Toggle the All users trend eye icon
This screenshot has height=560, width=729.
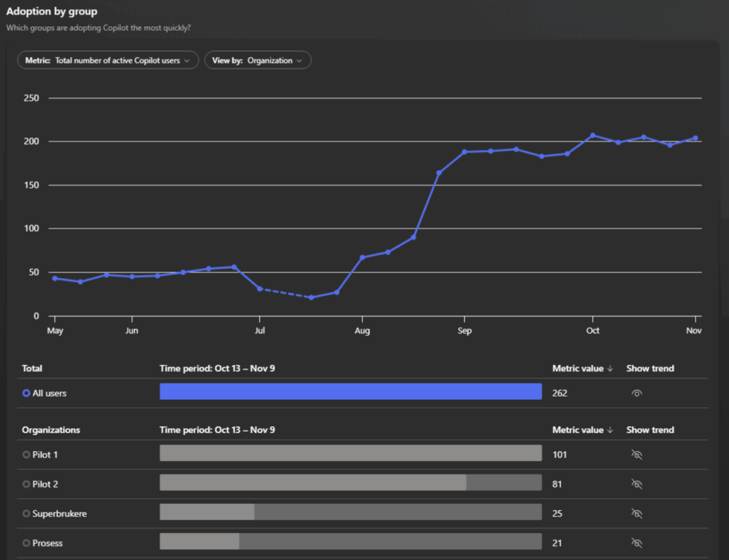[x=637, y=393]
